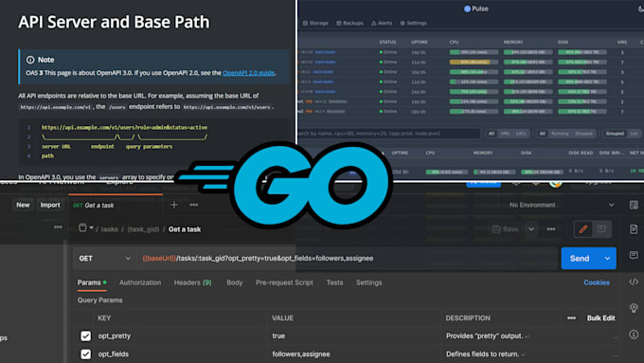Select VMs type filter in Pulse
The image size is (644, 363).
point(505,134)
